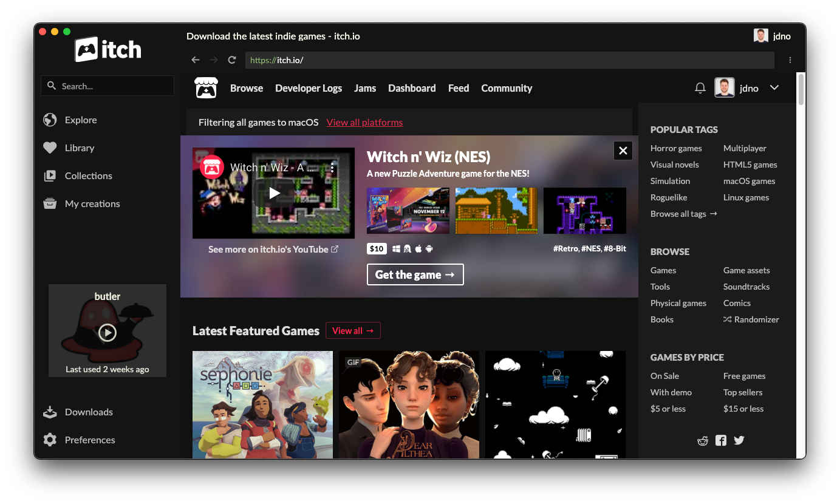Click the address bar showing https://itch.io/

[x=510, y=60]
